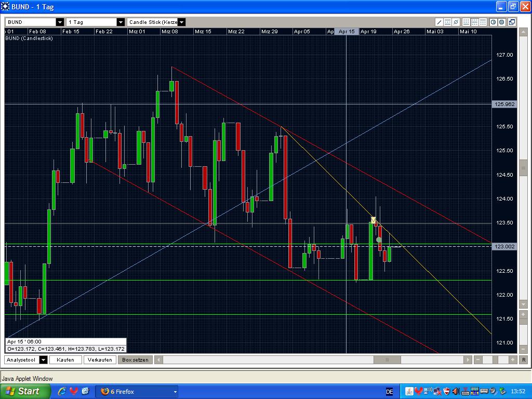This screenshot has height=399, width=532.
Task: Click the first dashed-grid display icon
Action: [467, 22]
